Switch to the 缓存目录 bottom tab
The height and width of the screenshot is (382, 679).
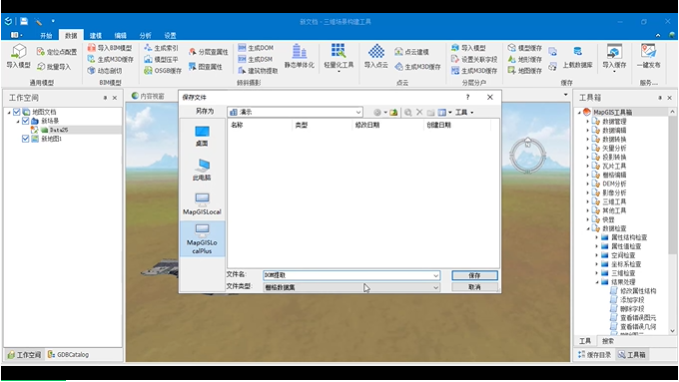tap(595, 355)
